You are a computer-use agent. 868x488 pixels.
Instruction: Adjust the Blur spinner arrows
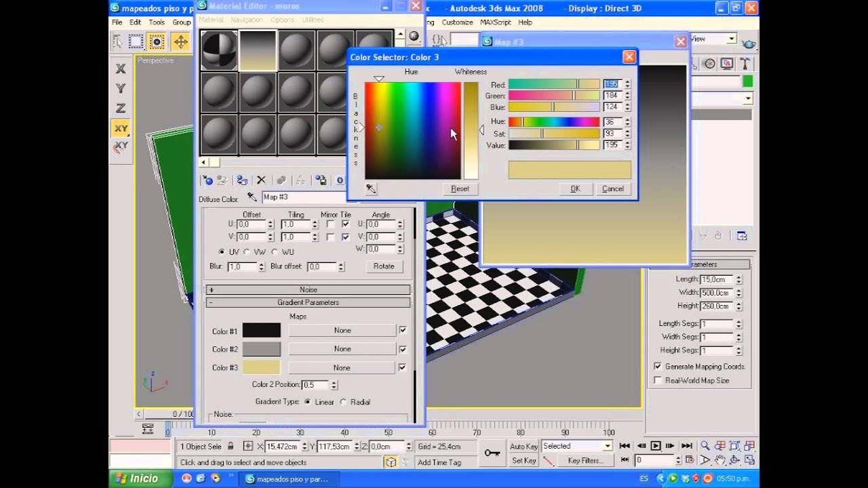click(262, 267)
